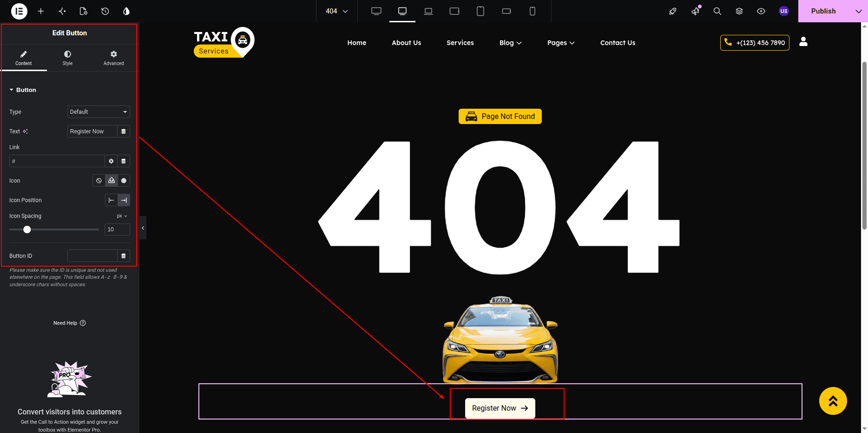Click the phone number +(123) 456 7890 button

(755, 43)
